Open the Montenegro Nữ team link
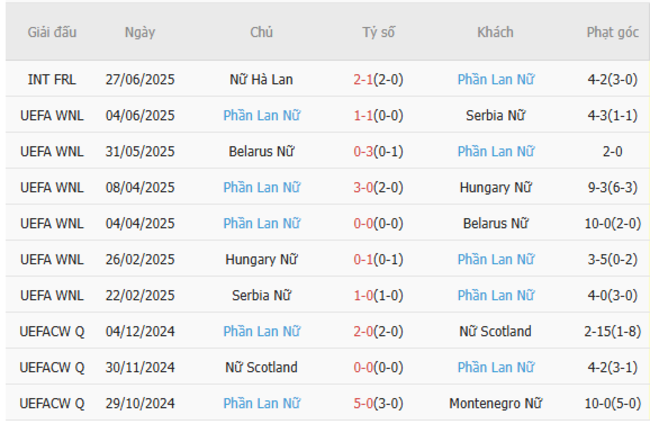Screen dimensions: 650x424 point(495,403)
